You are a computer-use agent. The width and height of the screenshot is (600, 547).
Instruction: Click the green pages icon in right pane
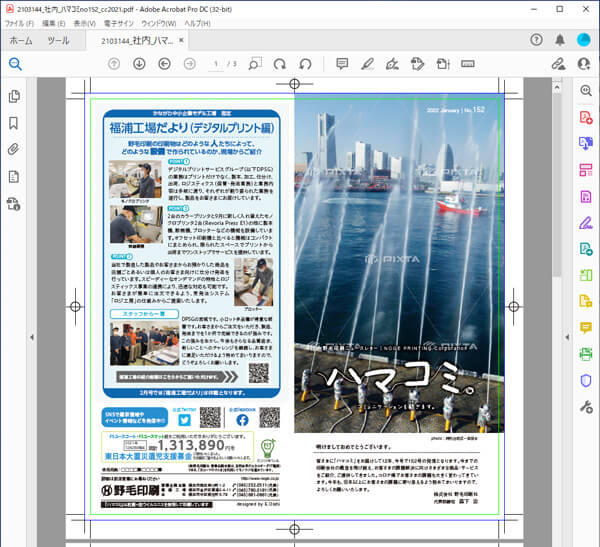pyautogui.click(x=586, y=275)
